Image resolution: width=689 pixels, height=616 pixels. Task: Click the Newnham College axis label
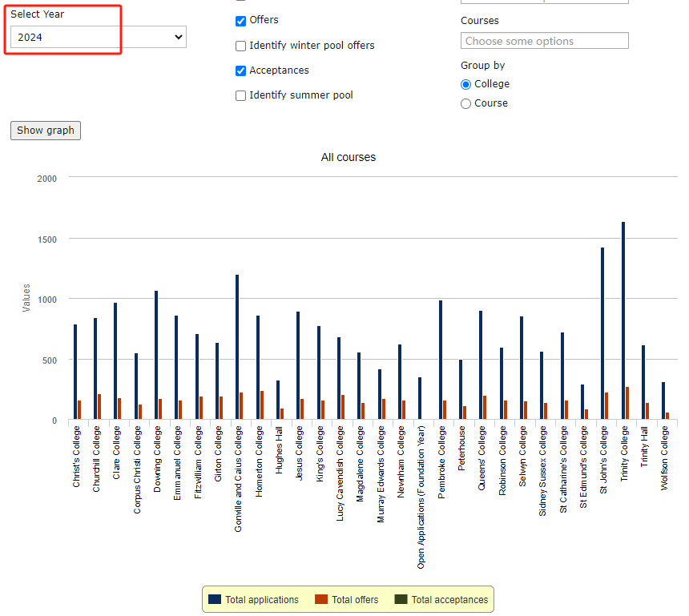coord(401,461)
